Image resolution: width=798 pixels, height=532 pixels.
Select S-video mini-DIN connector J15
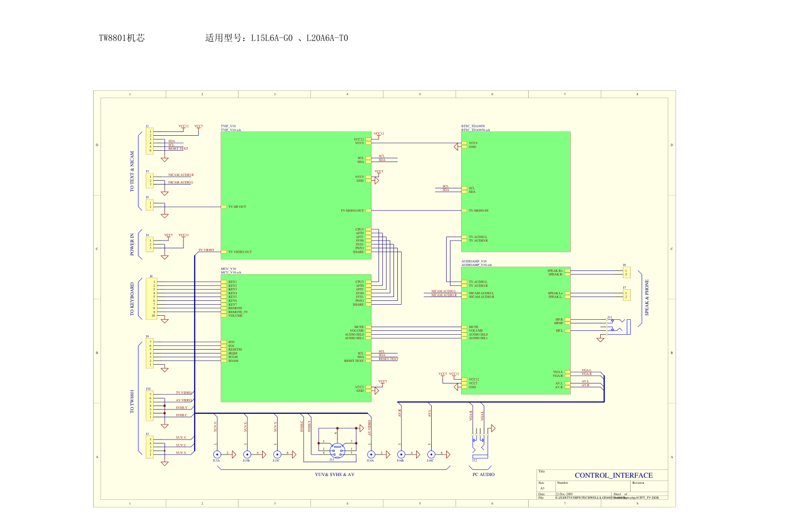point(336,449)
